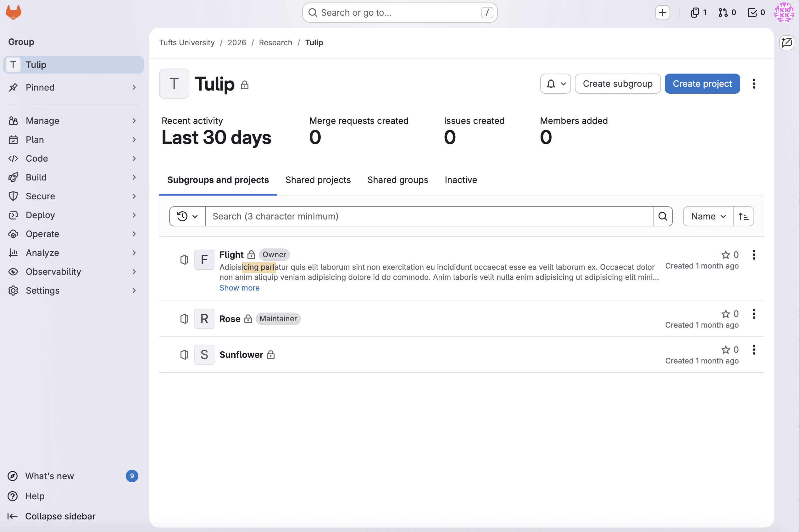Switch to the Shared projects tab

coord(318,180)
